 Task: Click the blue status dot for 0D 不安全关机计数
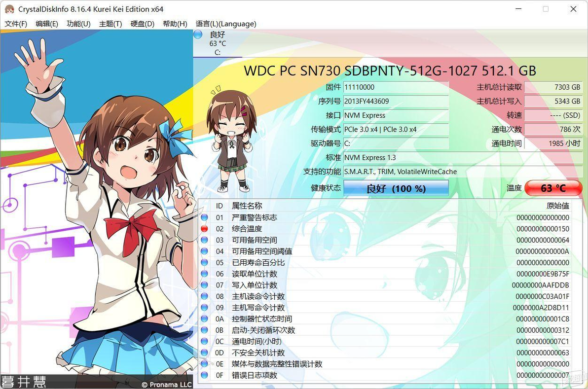click(x=204, y=353)
